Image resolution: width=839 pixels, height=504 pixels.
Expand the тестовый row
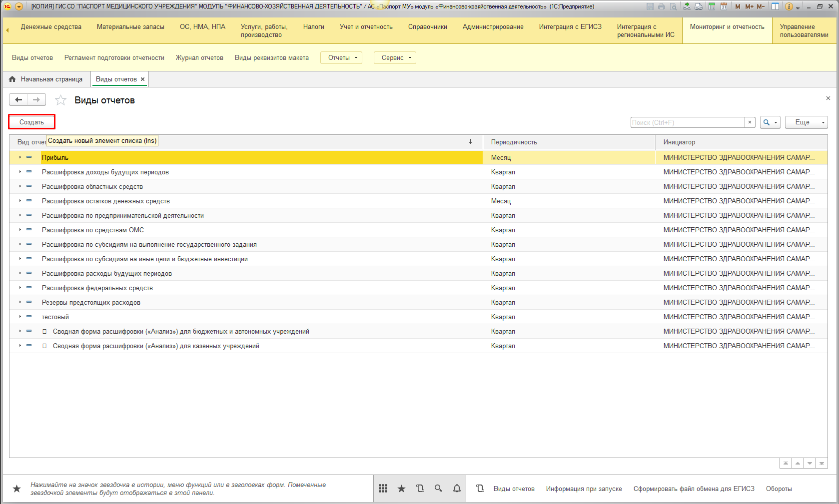click(x=20, y=317)
